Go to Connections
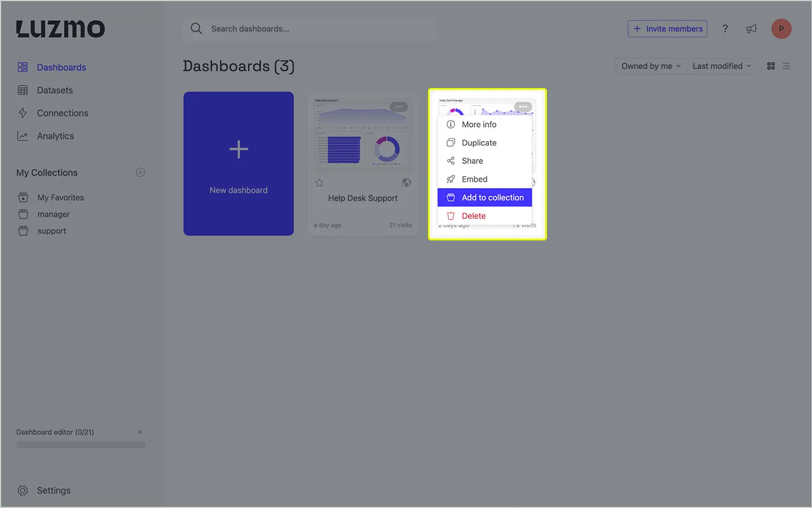812x508 pixels. pyautogui.click(x=63, y=113)
